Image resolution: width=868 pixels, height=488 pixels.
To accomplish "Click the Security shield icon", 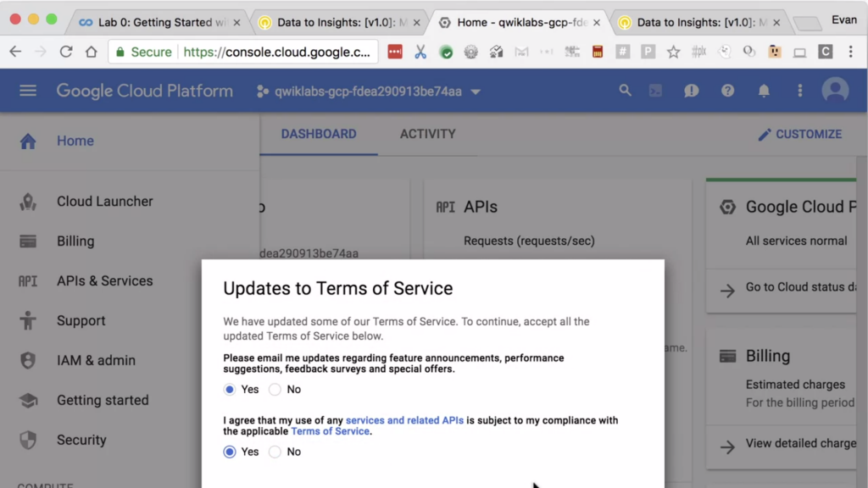I will (28, 440).
